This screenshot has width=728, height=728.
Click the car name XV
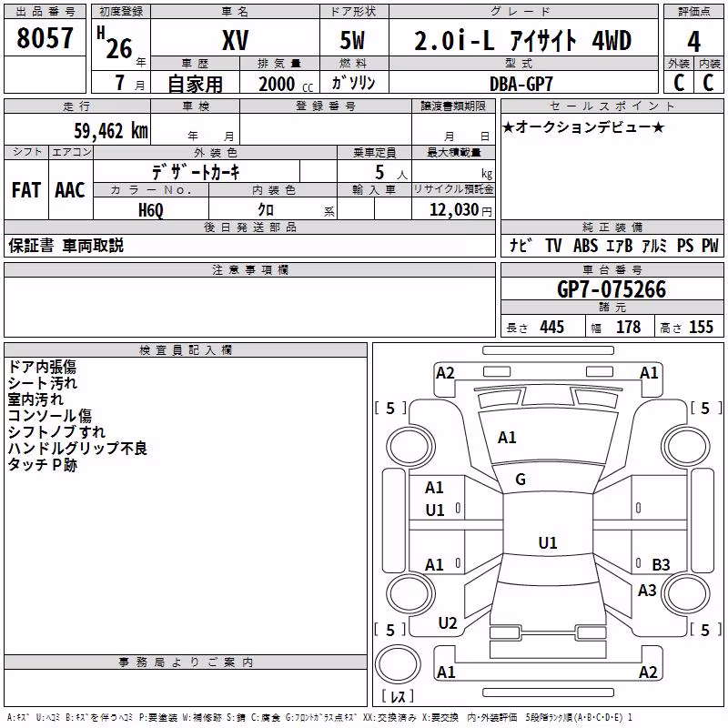[x=235, y=40]
